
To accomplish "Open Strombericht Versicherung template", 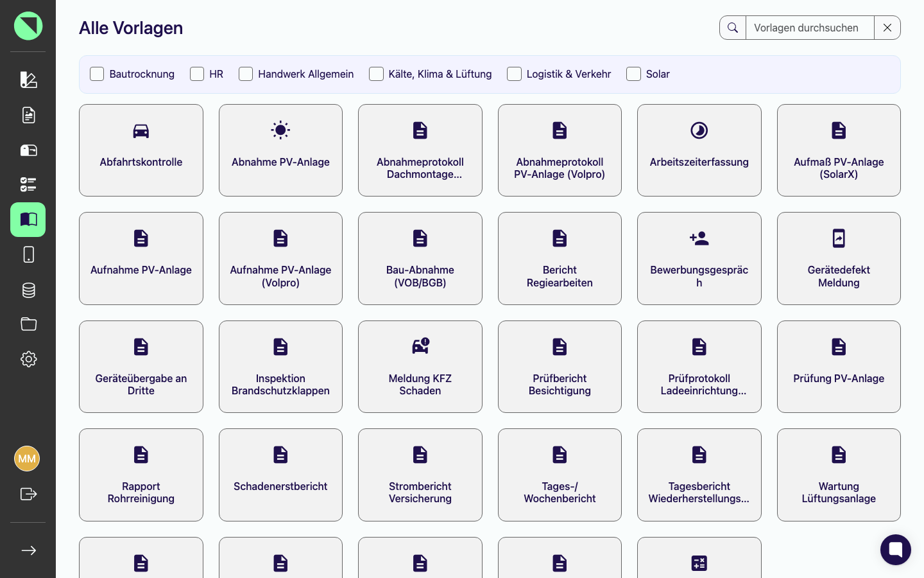I will 420,475.
